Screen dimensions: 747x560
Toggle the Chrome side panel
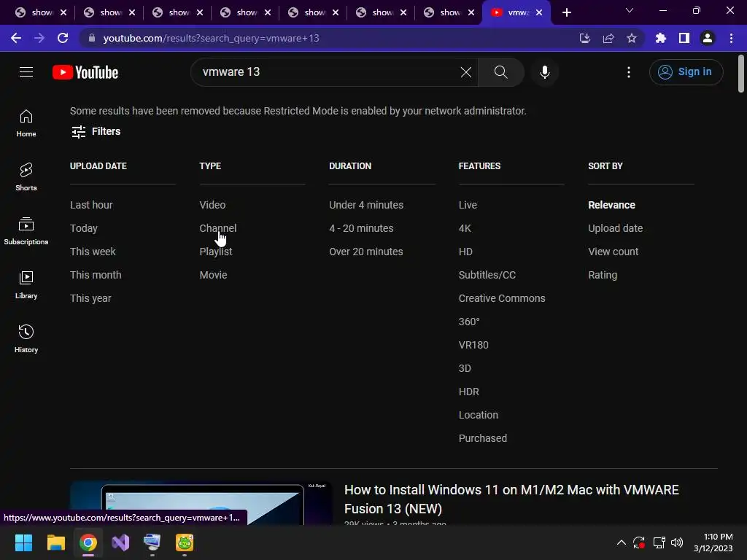684,38
